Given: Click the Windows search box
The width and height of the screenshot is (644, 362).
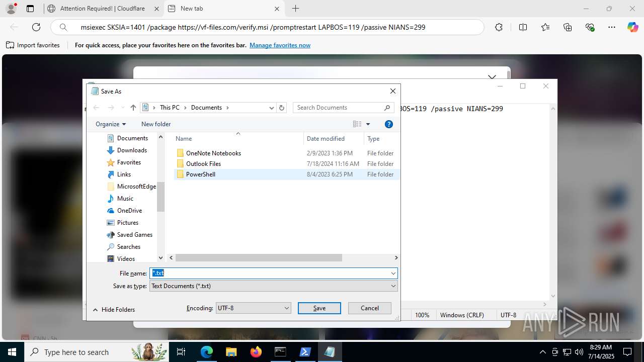Looking at the screenshot, I should click(96, 352).
